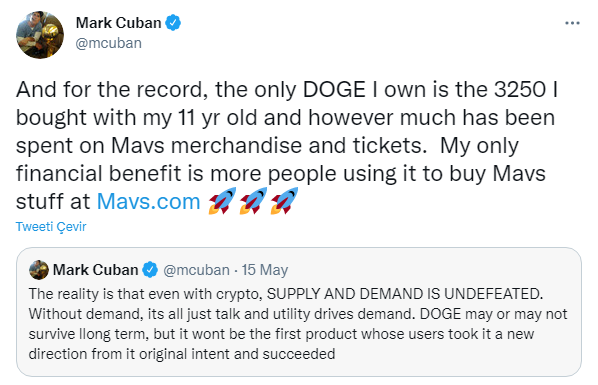Click the second rocket emoji
Viewport: 598px width, 385px height.
coord(253,201)
